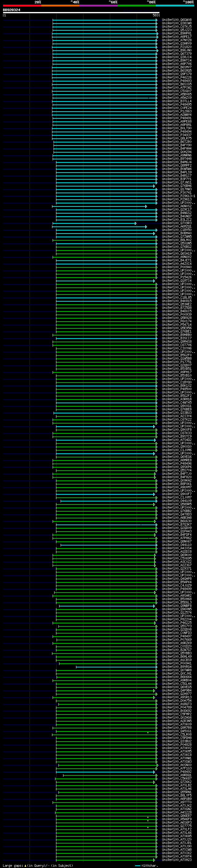
Task: Select hit label UniRef100_Q38JI4
Action: [177, 57]
